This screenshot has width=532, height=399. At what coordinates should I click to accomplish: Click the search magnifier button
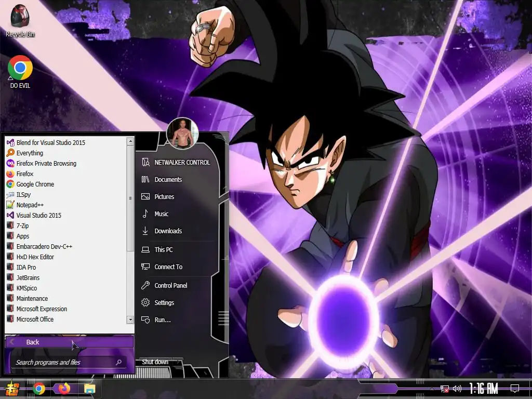point(119,362)
